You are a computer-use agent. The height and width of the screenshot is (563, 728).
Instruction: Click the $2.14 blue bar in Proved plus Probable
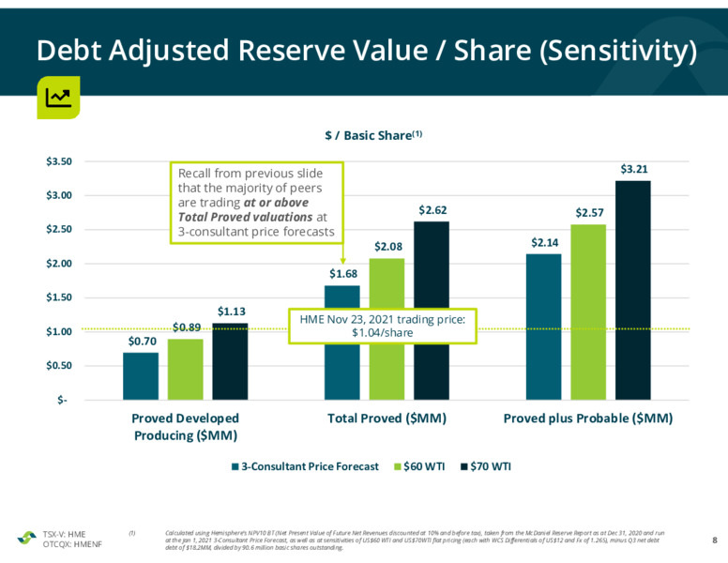[544, 327]
